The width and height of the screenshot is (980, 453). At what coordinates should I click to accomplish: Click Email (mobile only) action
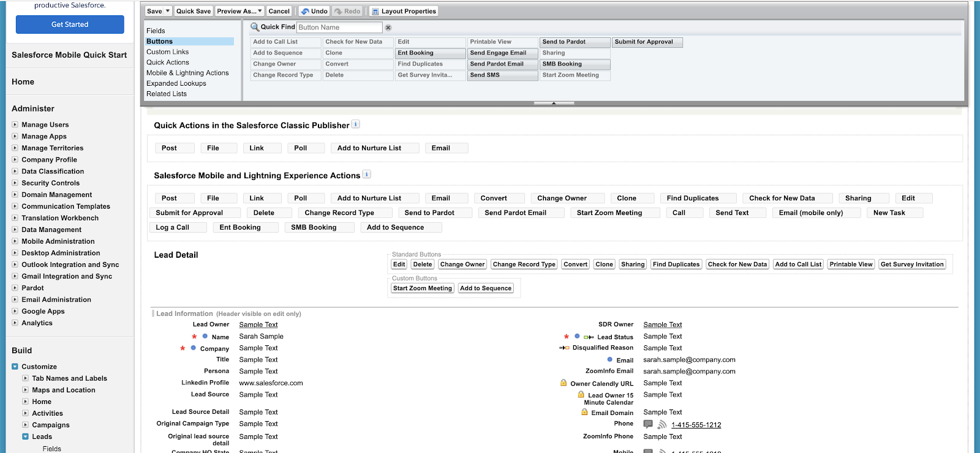(x=816, y=213)
